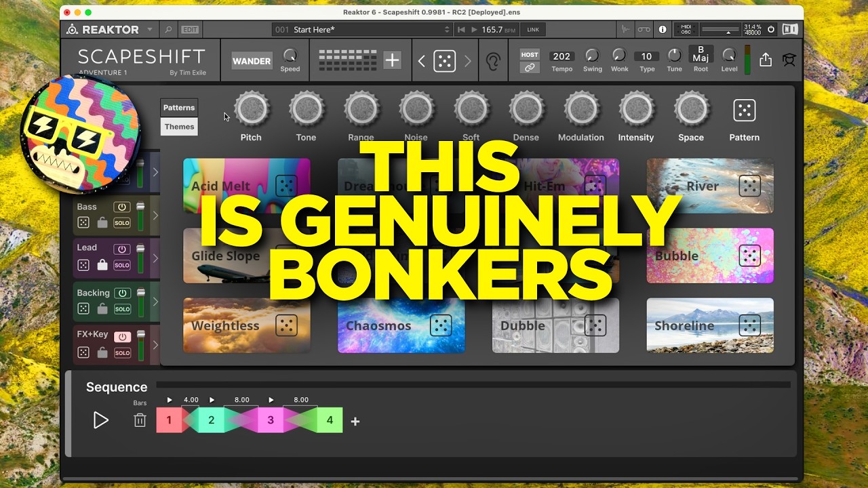Enable the LINK button
Image resolution: width=868 pixels, height=488 pixels.
click(x=533, y=30)
